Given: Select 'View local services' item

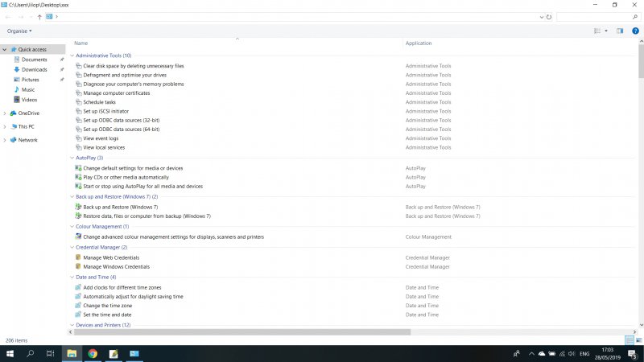Looking at the screenshot, I should pos(104,147).
